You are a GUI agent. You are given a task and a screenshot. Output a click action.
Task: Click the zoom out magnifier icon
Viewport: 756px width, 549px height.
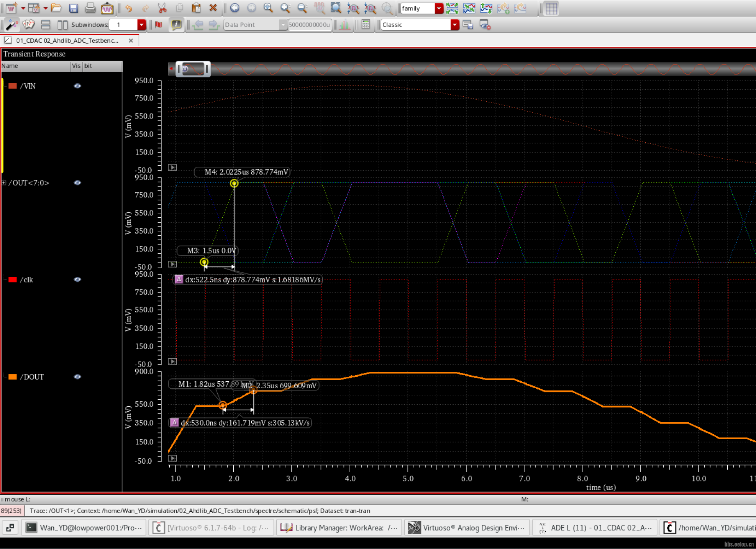click(302, 8)
